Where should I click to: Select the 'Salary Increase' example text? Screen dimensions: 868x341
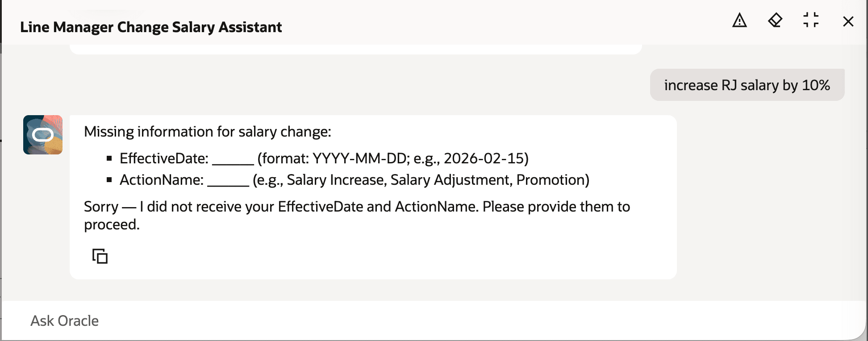334,180
